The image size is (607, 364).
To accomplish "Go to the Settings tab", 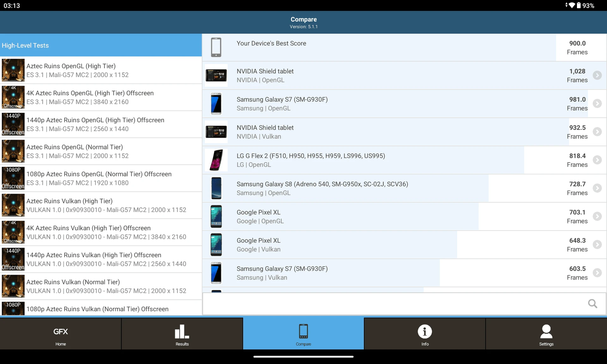I will tap(546, 334).
